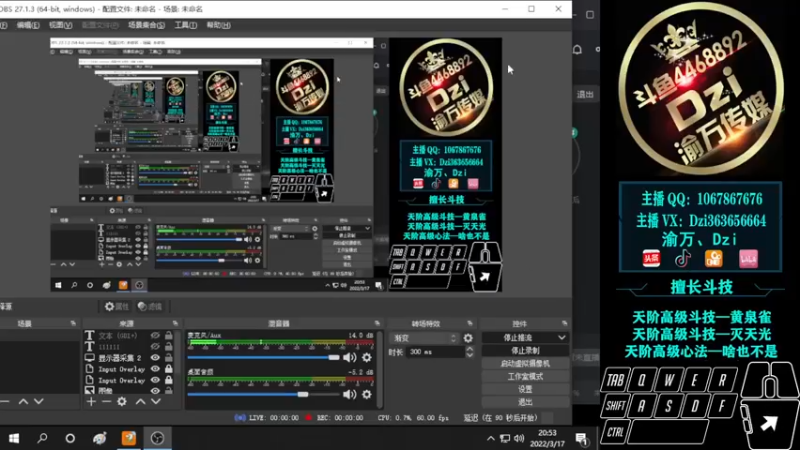
Task: Show hidden tray icons chevron
Action: 490,438
